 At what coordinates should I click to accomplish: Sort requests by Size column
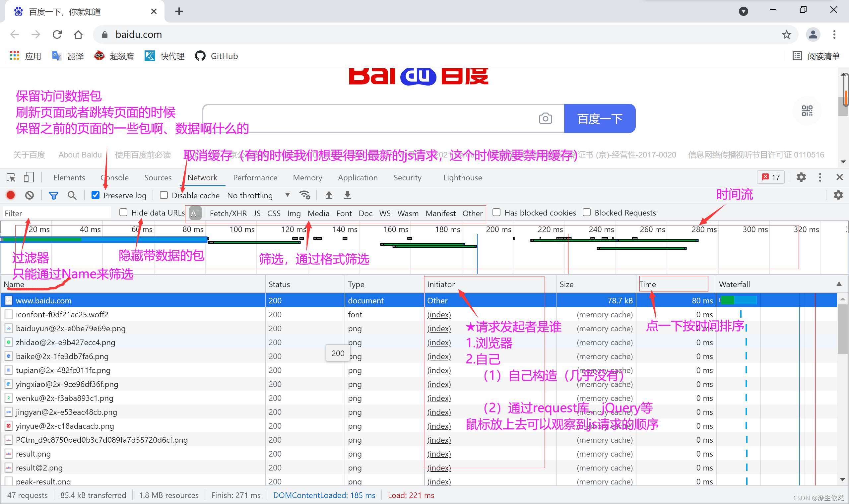click(x=596, y=284)
